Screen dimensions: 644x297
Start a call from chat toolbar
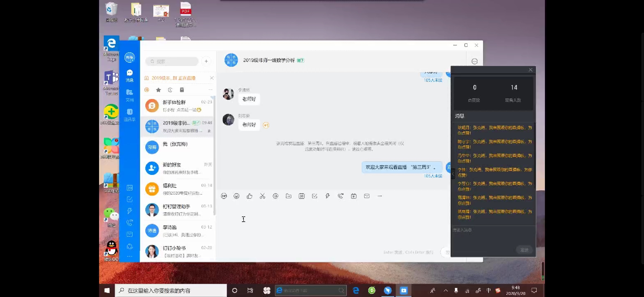point(340,196)
